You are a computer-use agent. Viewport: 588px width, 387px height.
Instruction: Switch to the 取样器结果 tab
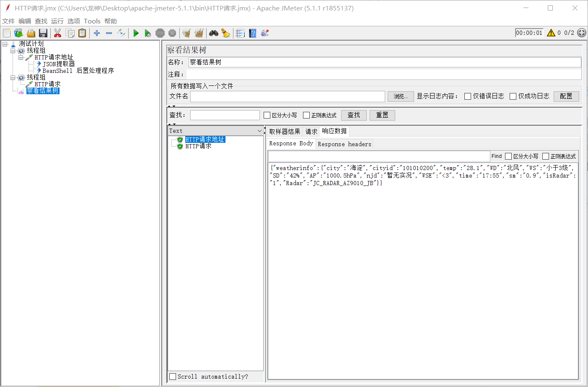point(285,132)
